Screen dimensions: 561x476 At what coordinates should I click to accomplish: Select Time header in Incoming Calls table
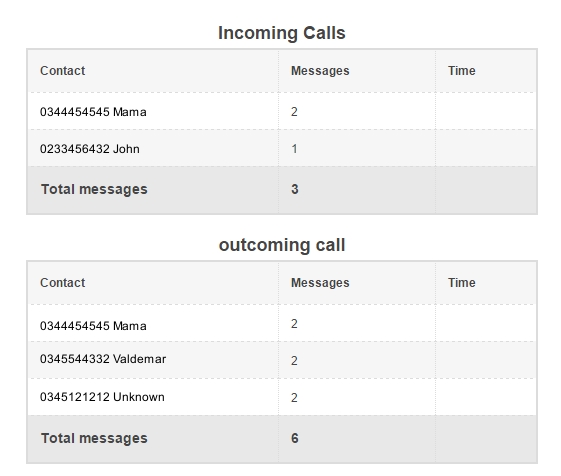(462, 71)
